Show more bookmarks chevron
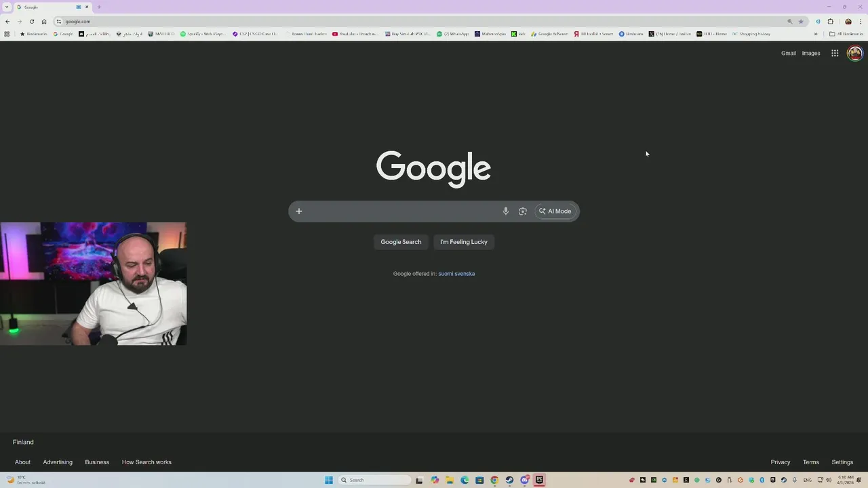The width and height of the screenshot is (868, 488). pyautogui.click(x=816, y=34)
